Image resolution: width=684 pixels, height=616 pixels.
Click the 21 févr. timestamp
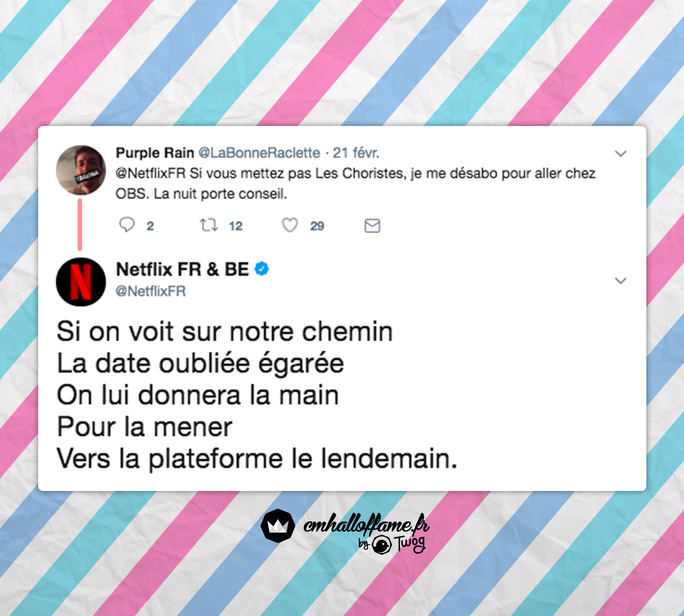(356, 153)
